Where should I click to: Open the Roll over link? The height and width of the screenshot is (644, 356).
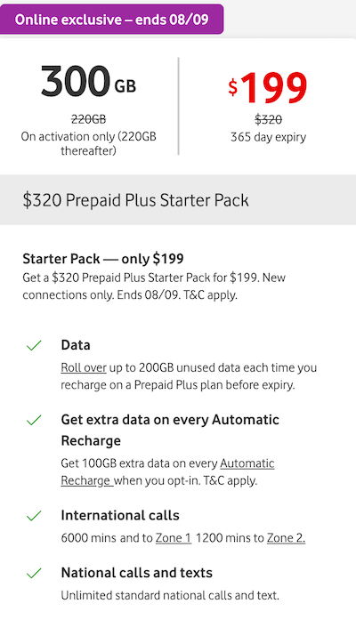coord(84,367)
